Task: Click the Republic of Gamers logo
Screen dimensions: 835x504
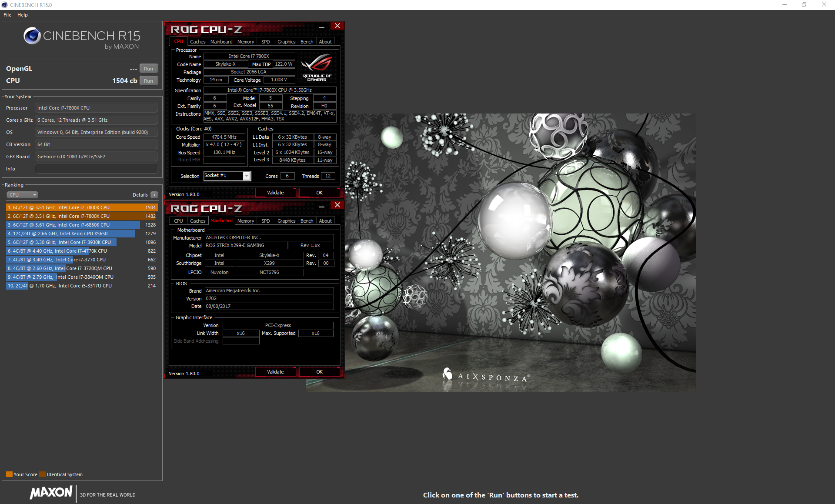Action: tap(317, 67)
